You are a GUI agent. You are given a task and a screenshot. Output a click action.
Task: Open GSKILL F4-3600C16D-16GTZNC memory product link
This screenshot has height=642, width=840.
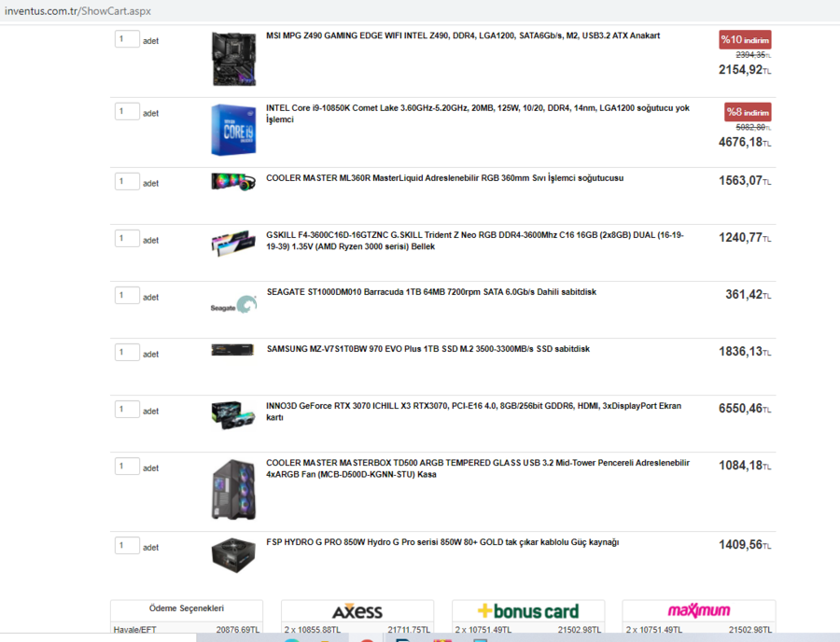point(475,241)
